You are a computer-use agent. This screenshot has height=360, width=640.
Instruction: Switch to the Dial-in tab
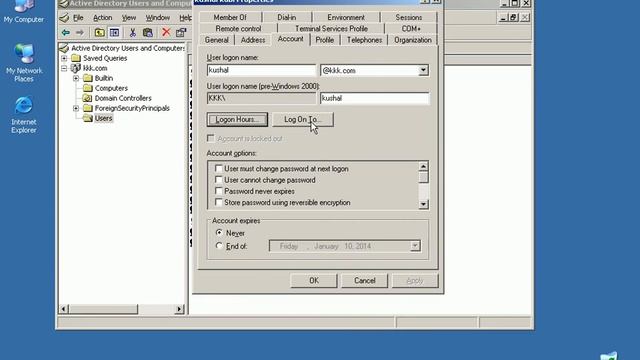287,18
